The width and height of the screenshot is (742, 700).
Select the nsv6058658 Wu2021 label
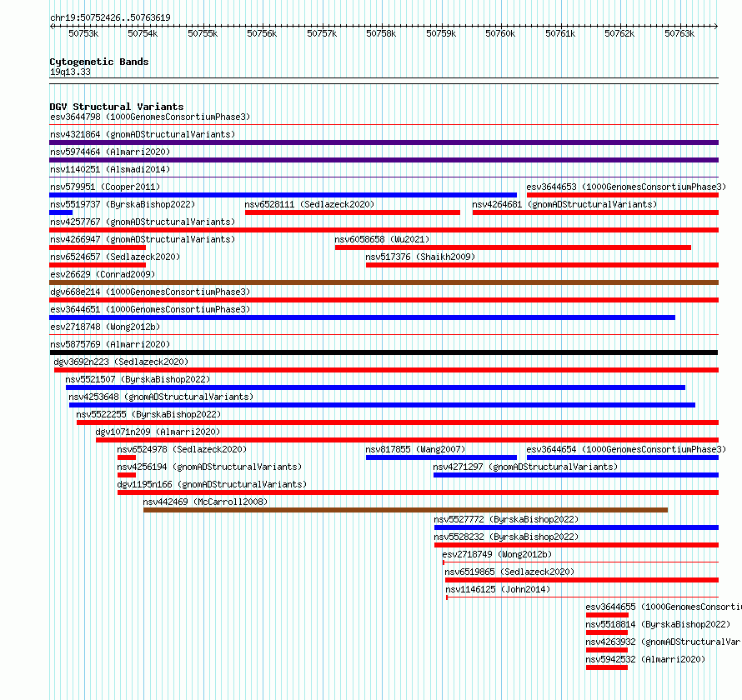[x=382, y=239]
